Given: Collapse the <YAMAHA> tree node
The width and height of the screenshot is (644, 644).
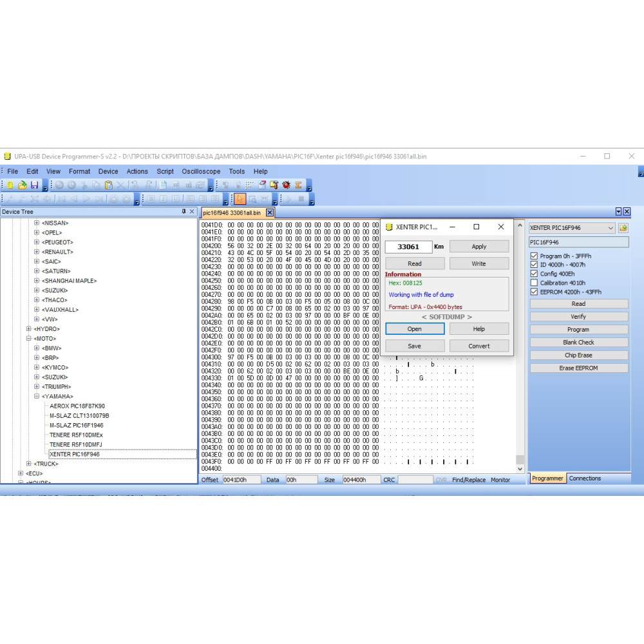Looking at the screenshot, I should 37,396.
